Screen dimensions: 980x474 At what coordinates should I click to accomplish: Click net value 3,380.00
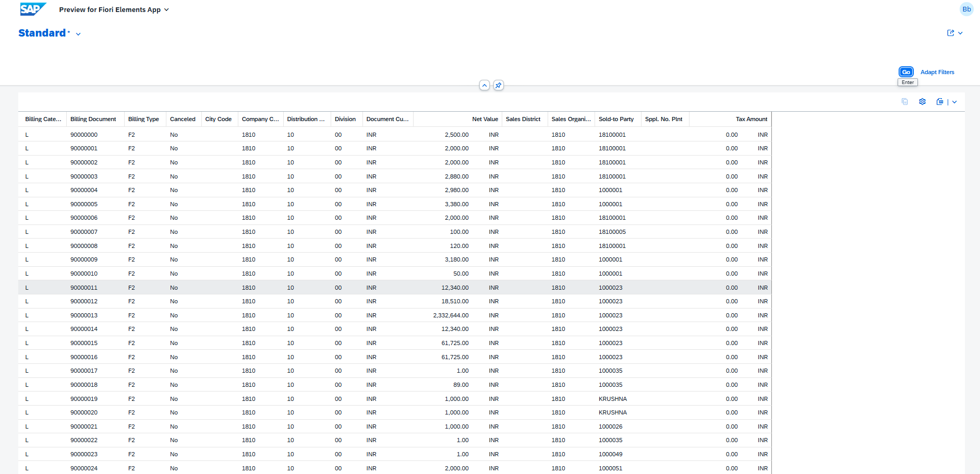pyautogui.click(x=456, y=204)
